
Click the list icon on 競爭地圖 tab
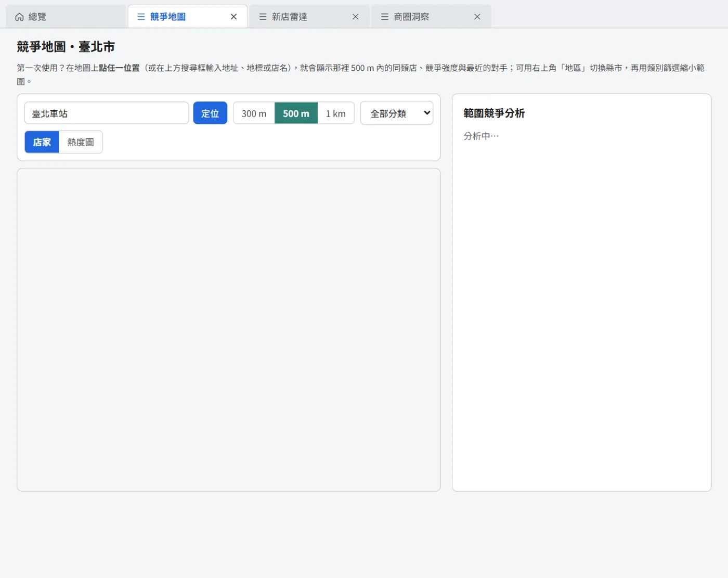coord(141,17)
